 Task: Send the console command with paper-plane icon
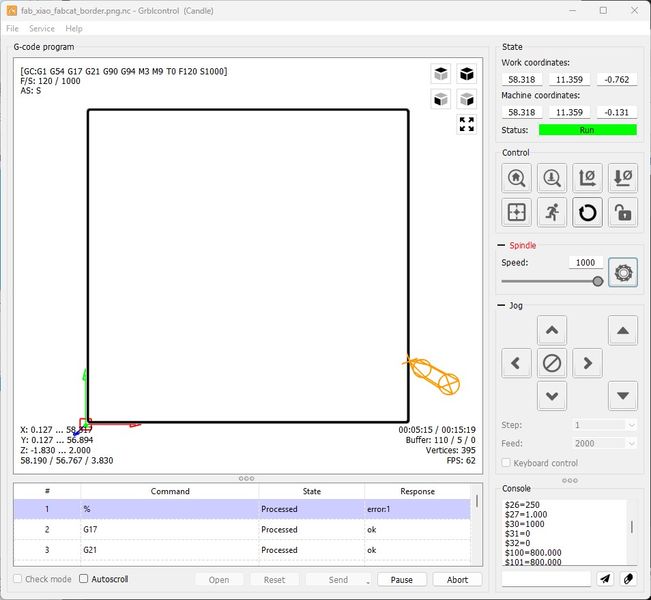pos(605,578)
